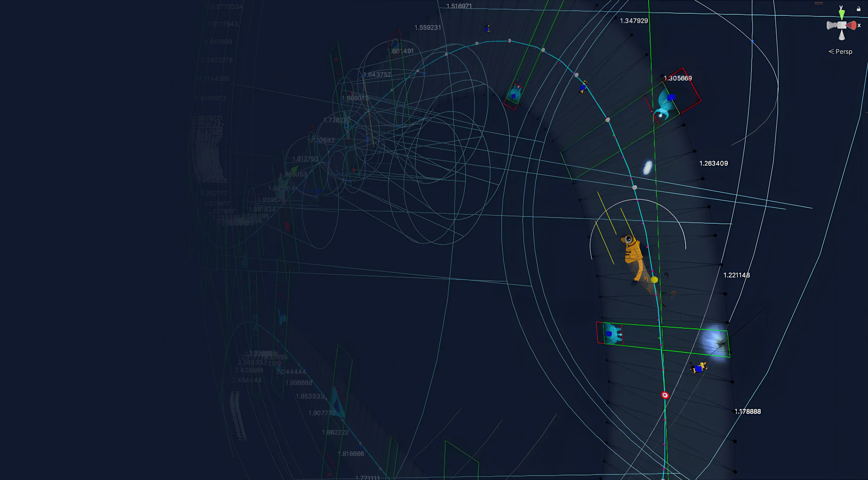Click the 1.221148 distance label
868x480 pixels.
click(736, 275)
